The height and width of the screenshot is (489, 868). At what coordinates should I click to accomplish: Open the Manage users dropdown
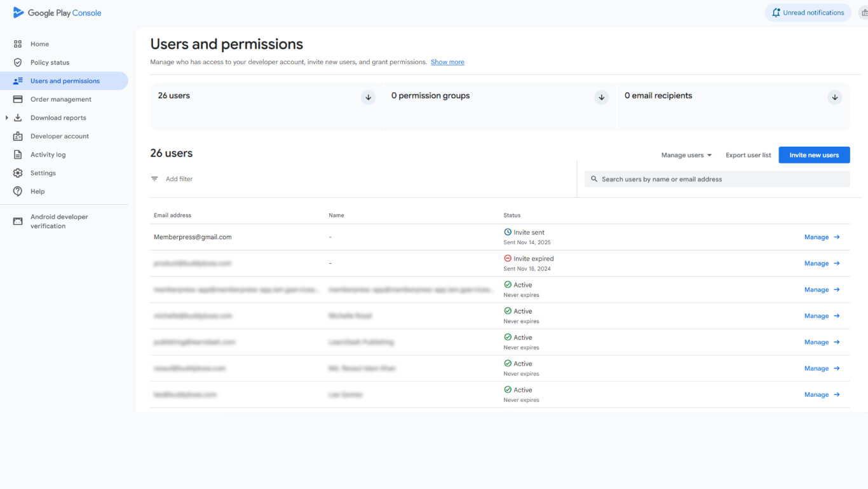(686, 155)
